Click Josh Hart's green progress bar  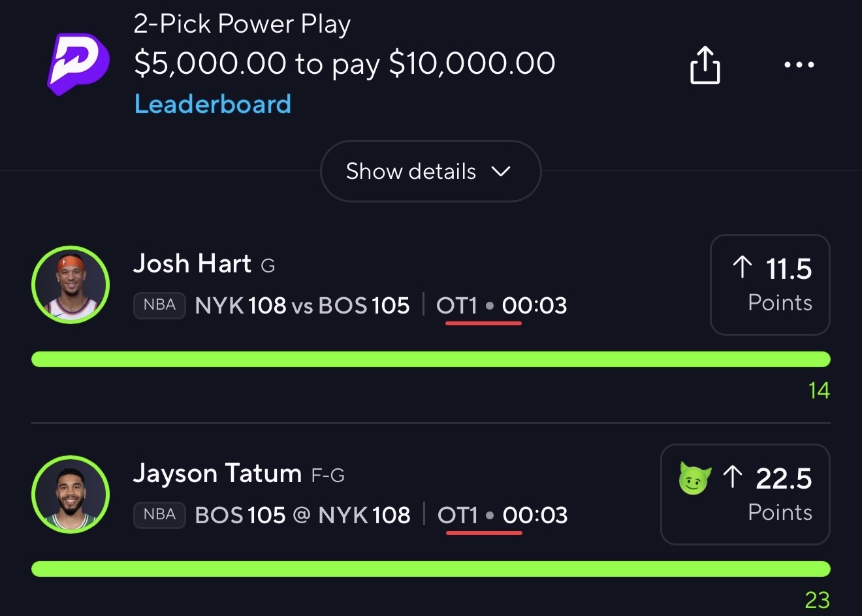coord(431,359)
